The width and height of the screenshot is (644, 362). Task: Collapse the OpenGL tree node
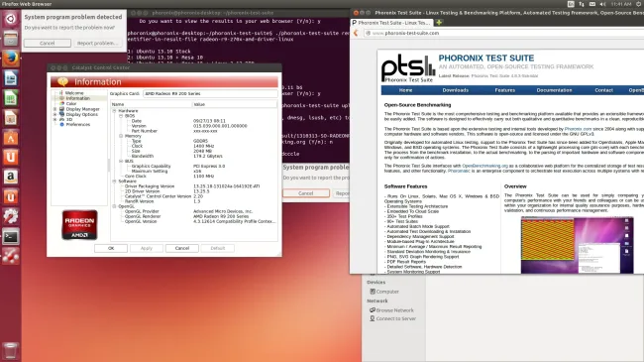pos(115,206)
